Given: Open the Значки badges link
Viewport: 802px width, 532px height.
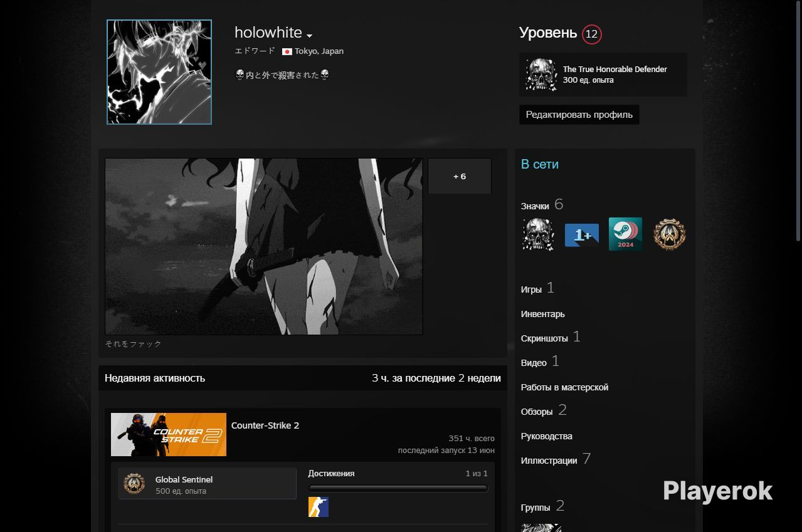Looking at the screenshot, I should pos(535,206).
